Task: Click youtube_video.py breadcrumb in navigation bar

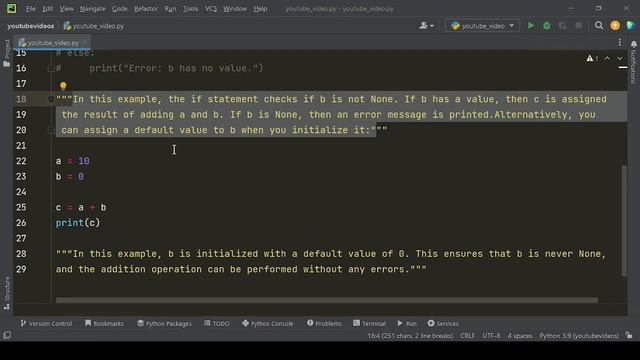Action: (x=93, y=26)
